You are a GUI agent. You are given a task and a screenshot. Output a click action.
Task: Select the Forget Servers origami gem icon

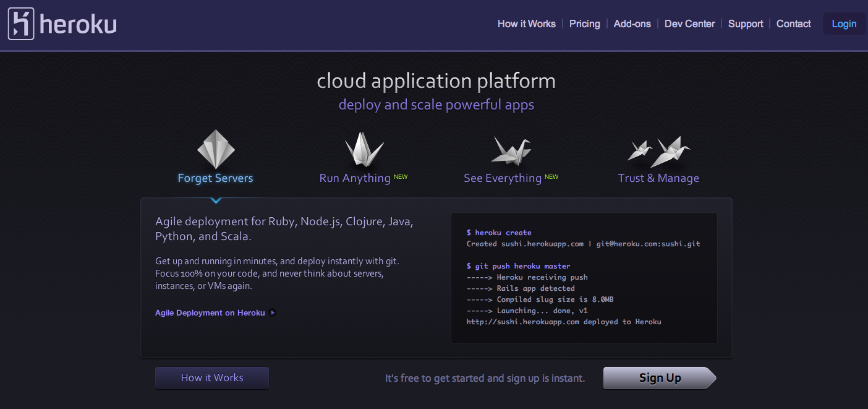tap(215, 149)
